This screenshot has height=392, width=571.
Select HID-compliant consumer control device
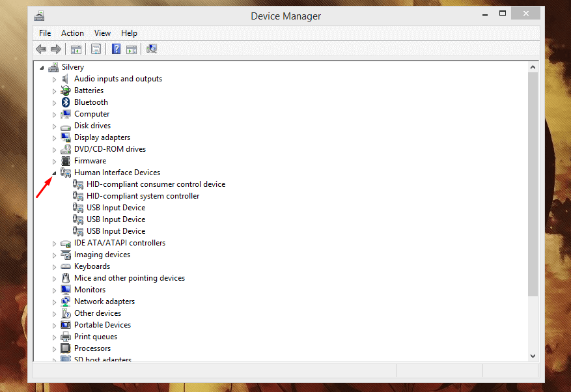click(x=156, y=184)
